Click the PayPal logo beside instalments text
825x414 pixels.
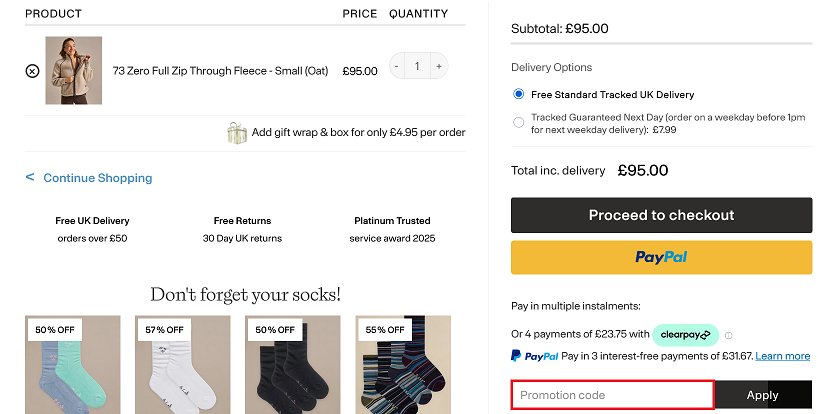(535, 356)
